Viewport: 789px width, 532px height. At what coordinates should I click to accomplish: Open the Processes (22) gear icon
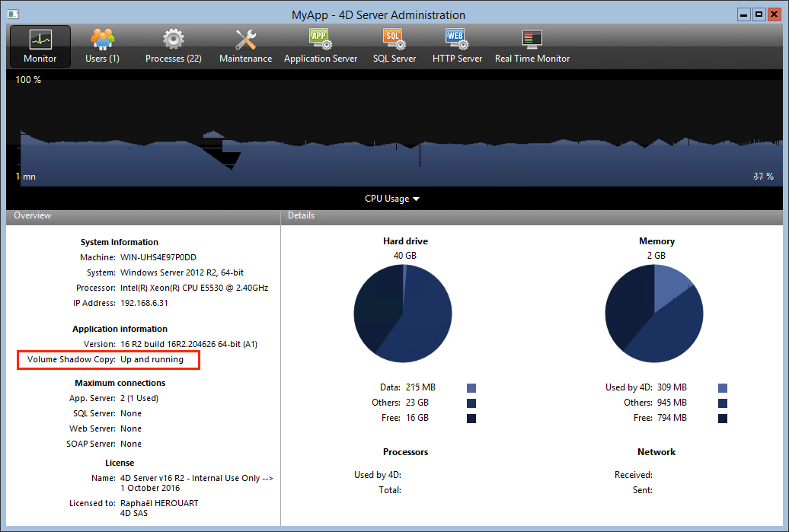click(173, 39)
